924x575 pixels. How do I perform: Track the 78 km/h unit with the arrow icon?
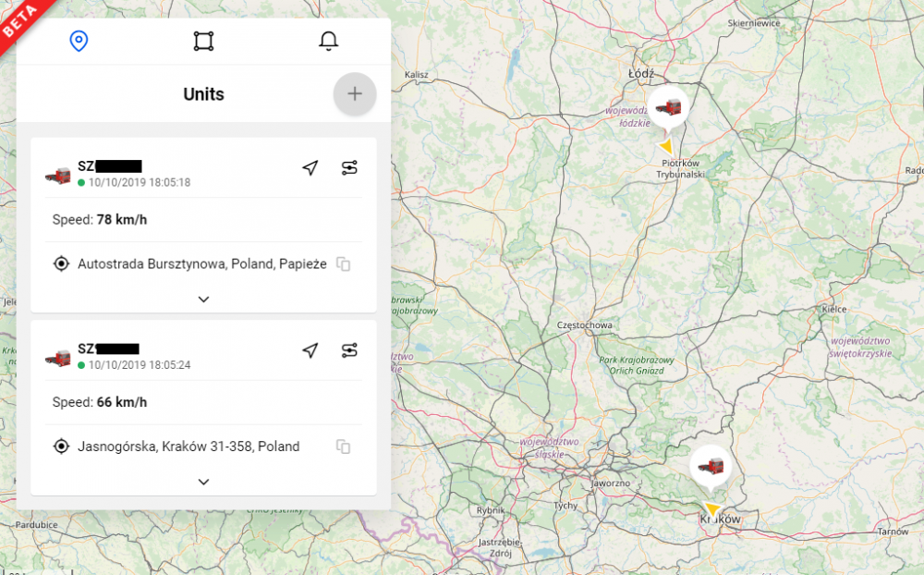(310, 168)
